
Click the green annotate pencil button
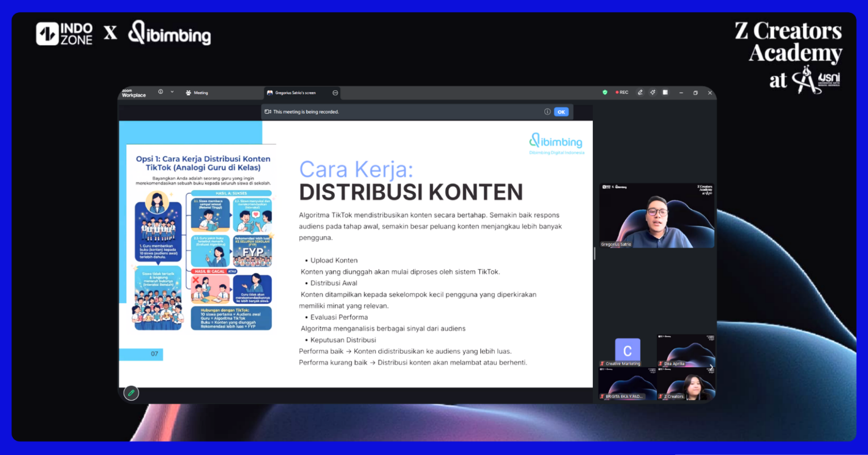pyautogui.click(x=131, y=393)
